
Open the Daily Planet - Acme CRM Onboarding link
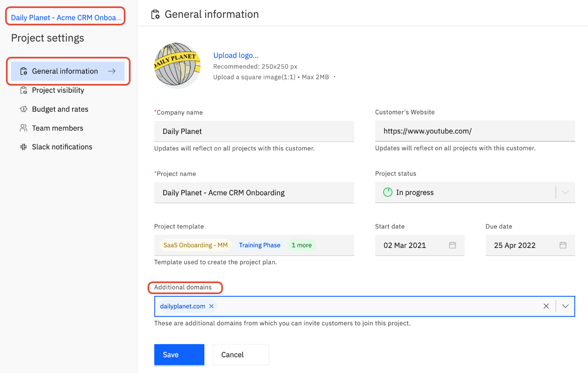point(66,17)
